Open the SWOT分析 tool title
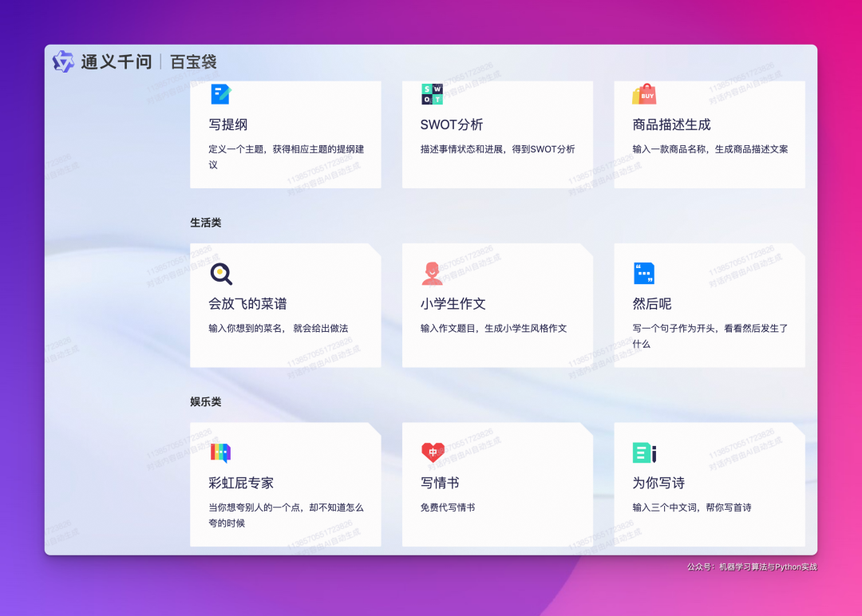The height and width of the screenshot is (616, 862). point(451,124)
